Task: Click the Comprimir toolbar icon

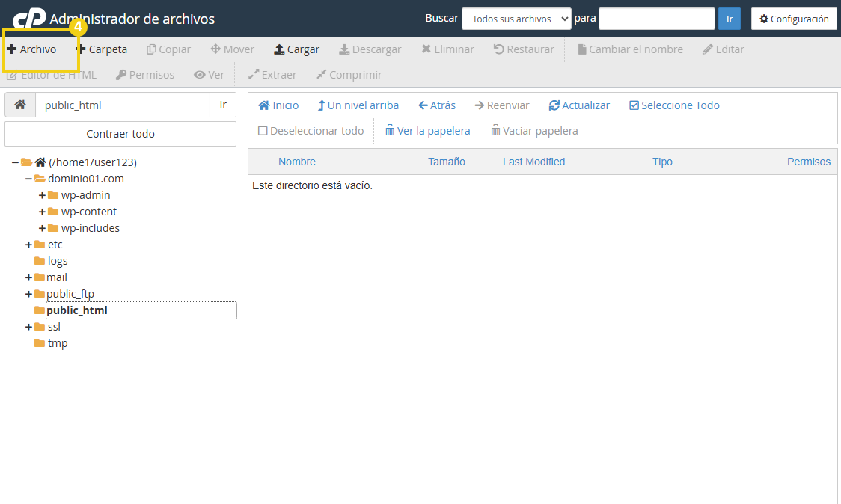Action: tap(321, 75)
